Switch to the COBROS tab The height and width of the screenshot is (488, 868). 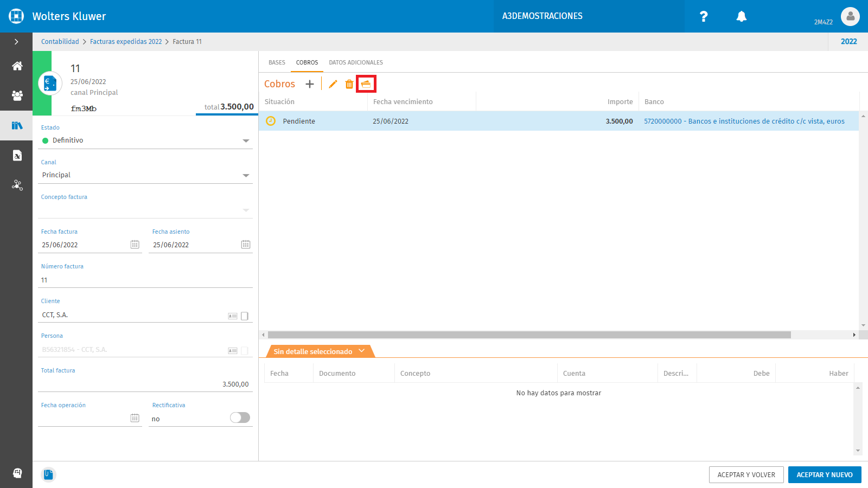point(307,62)
